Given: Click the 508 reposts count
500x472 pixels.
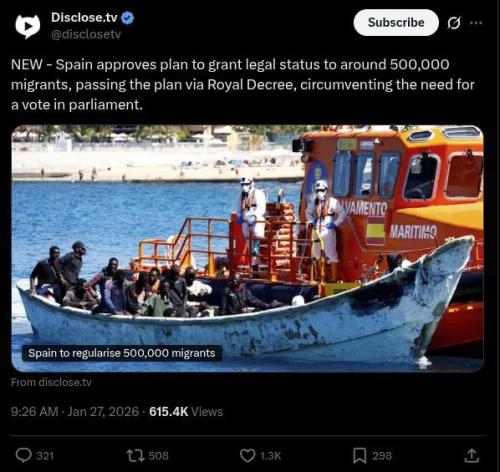Looking at the screenshot, I should tap(158, 456).
